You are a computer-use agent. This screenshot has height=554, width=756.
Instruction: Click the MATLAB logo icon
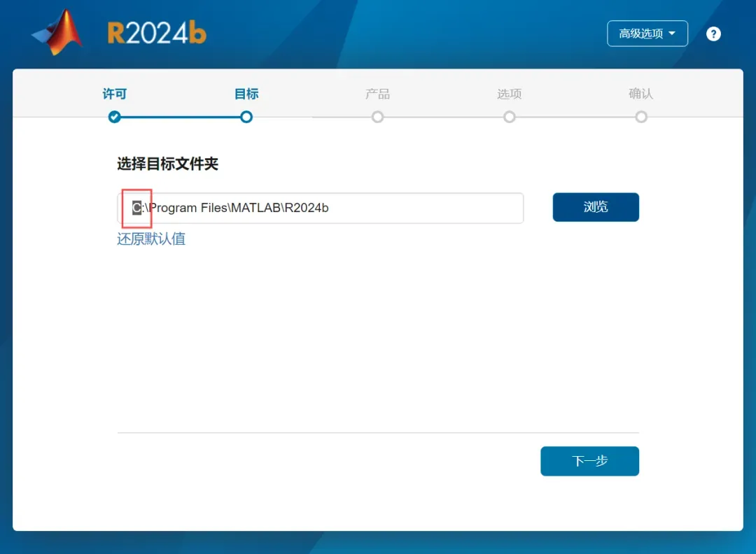click(57, 33)
